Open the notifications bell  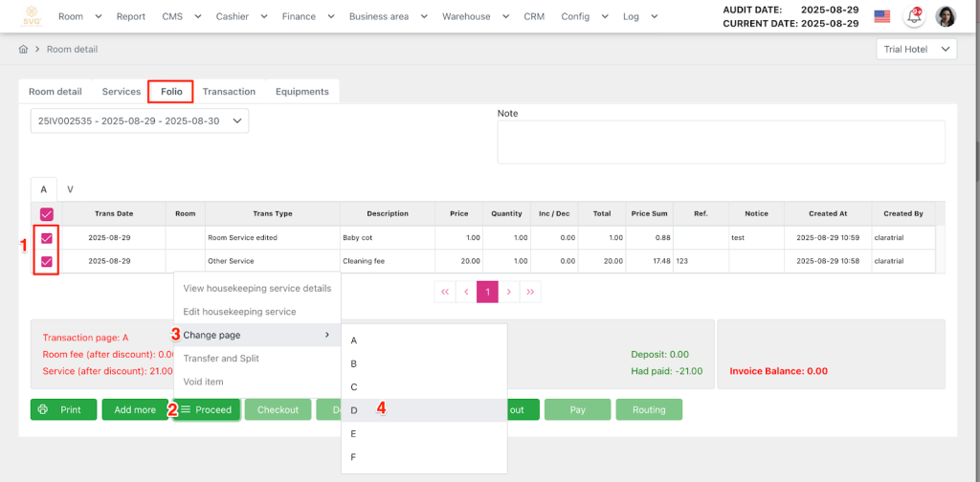914,16
